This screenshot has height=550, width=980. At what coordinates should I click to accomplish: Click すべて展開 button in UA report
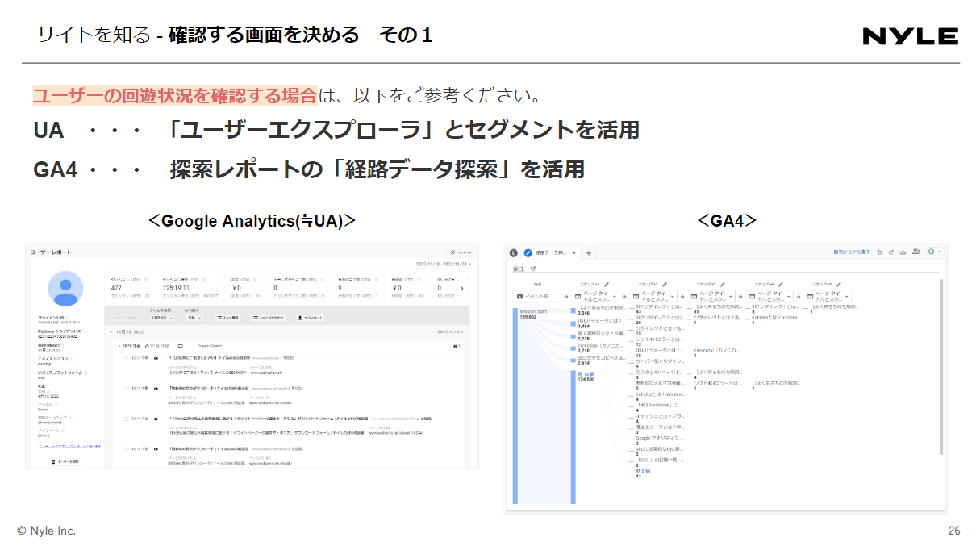[x=227, y=318]
